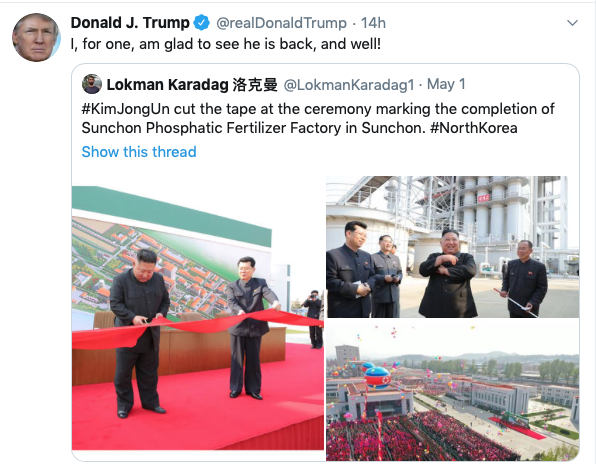The height and width of the screenshot is (464, 596).
Task: Click the Donald J. Trump display name
Action: click(x=130, y=23)
